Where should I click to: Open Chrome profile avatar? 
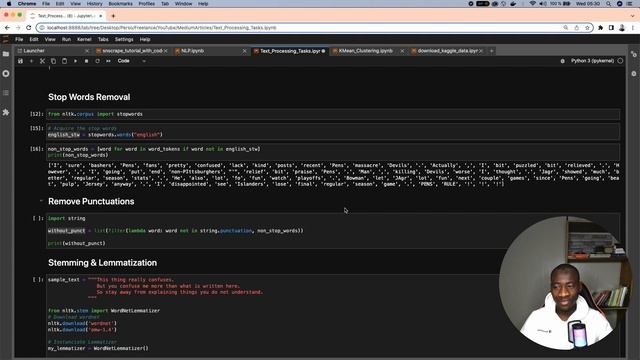[622, 28]
